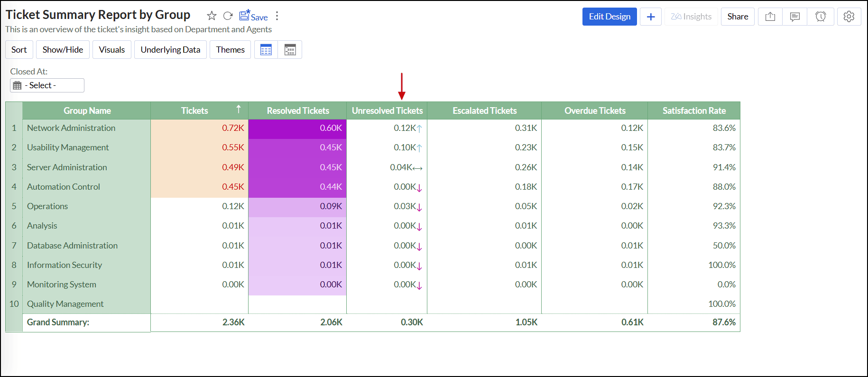The image size is (868, 377).
Task: Open the Themes menu
Action: [230, 50]
